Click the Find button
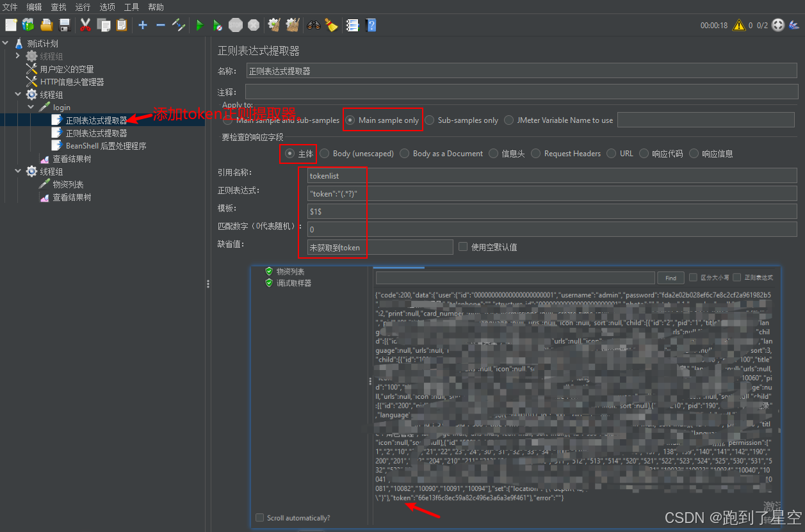 671,278
